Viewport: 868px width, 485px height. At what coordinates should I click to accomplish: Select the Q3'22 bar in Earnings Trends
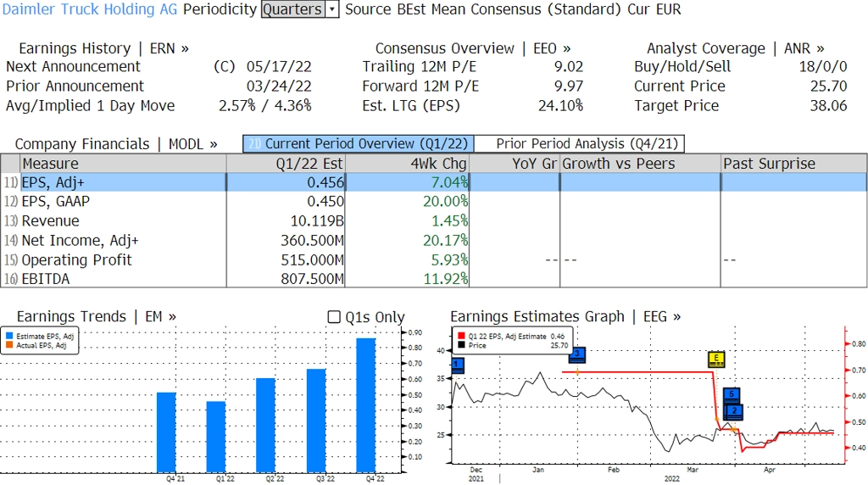[316, 421]
